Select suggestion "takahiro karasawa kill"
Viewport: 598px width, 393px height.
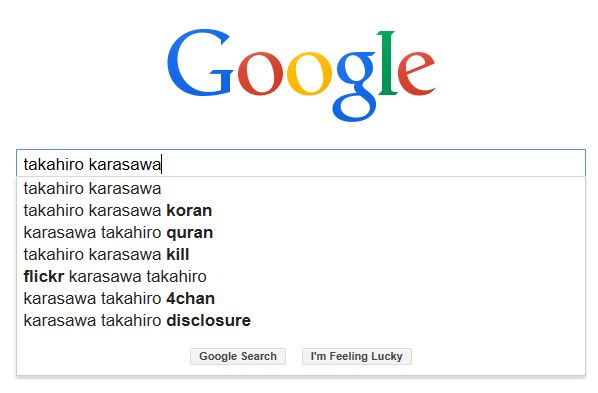click(x=301, y=254)
